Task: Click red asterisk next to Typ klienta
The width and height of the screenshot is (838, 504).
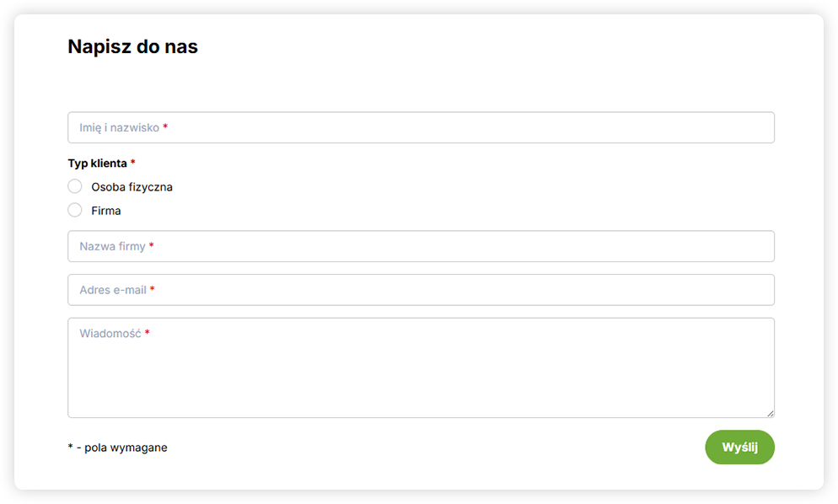Action: coord(133,163)
